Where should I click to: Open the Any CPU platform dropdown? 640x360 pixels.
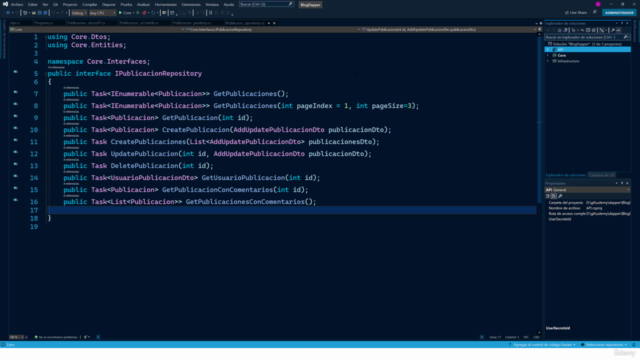pos(102,13)
